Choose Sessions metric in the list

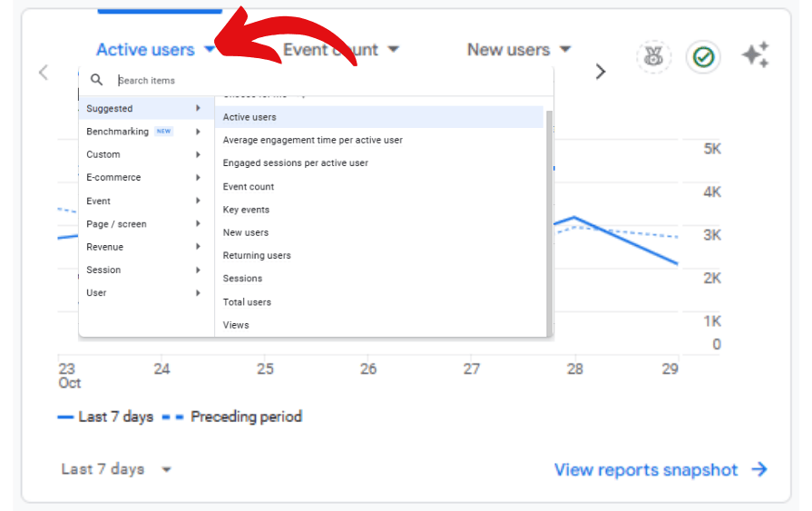[242, 279]
